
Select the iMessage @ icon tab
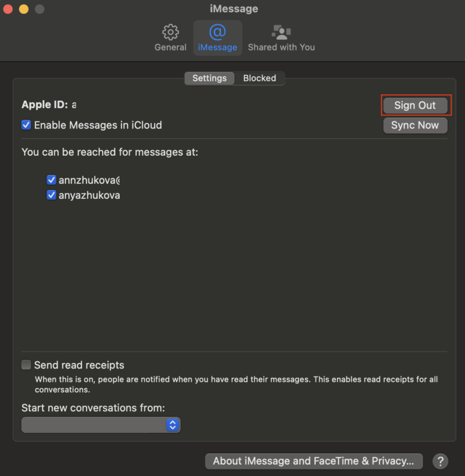(x=217, y=33)
